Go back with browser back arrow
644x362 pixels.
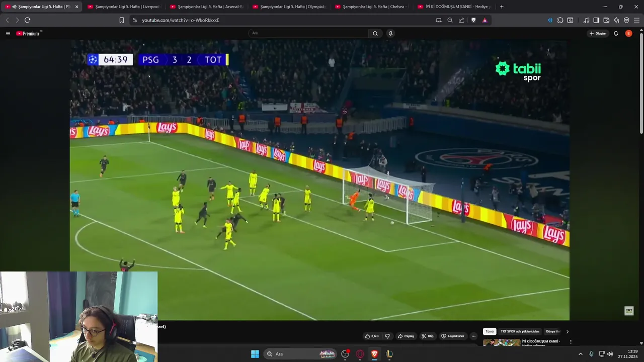pyautogui.click(x=7, y=20)
